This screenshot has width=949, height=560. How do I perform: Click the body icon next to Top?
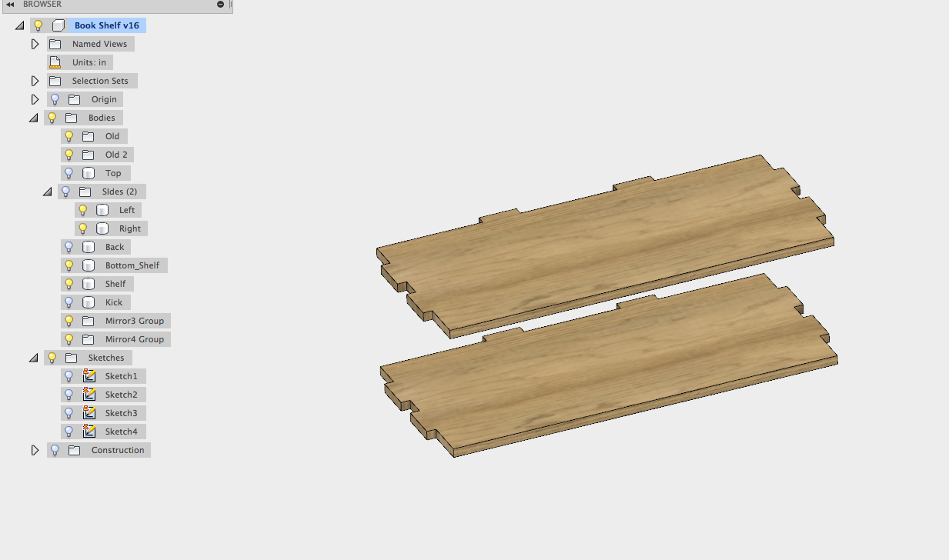89,173
